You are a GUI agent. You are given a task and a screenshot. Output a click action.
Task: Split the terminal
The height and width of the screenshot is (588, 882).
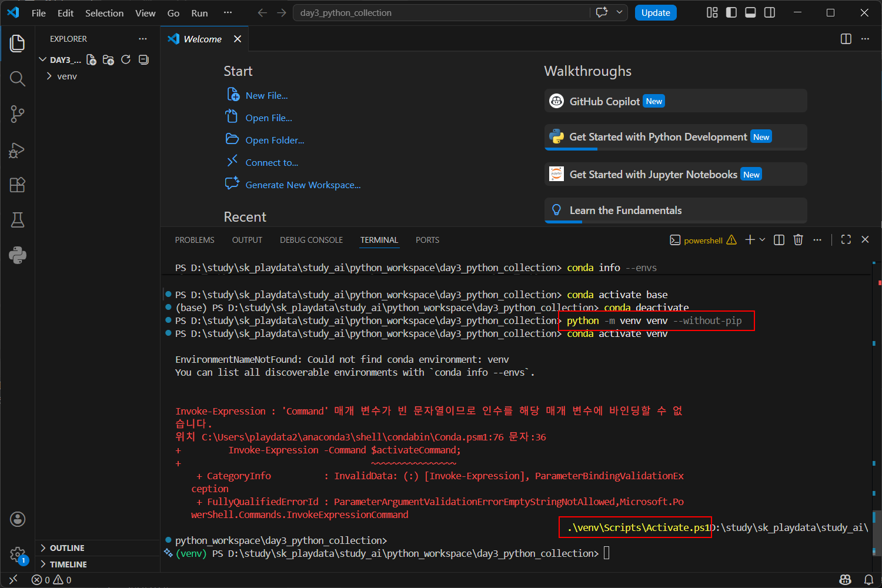pyautogui.click(x=779, y=240)
